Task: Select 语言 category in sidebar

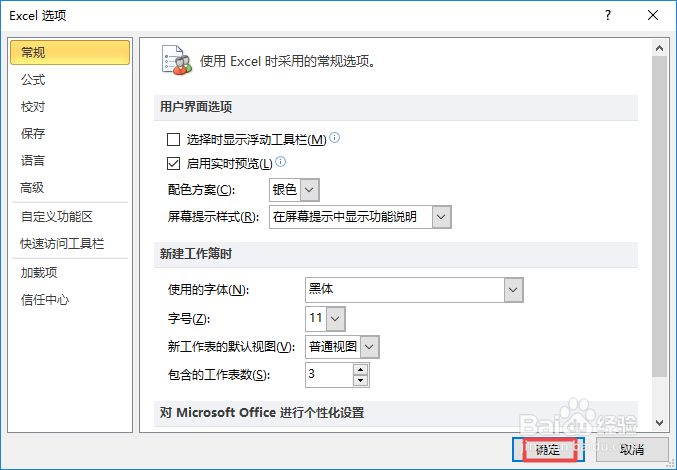Action: pyautogui.click(x=70, y=161)
